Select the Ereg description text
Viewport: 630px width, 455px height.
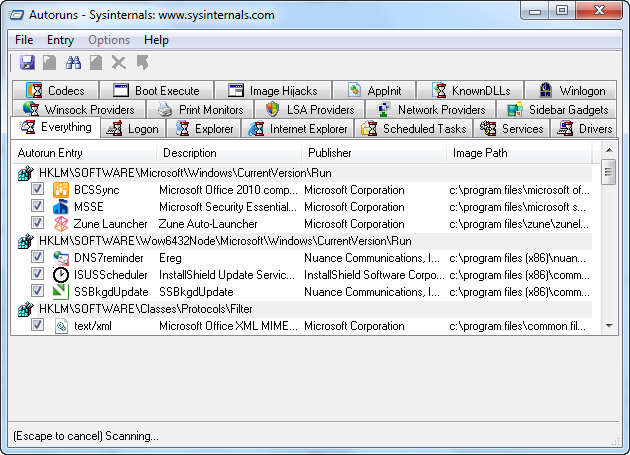coord(170,258)
